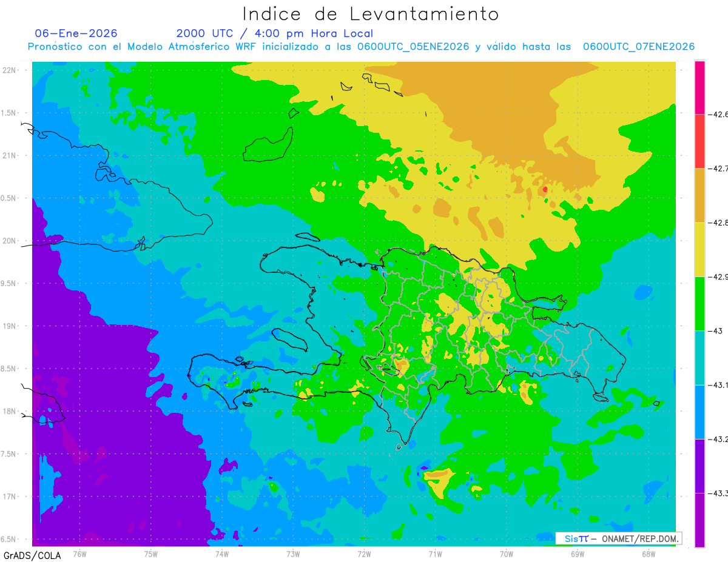The height and width of the screenshot is (562, 728).
Task: Click the legend value "-43.1"
Action: tap(718, 385)
